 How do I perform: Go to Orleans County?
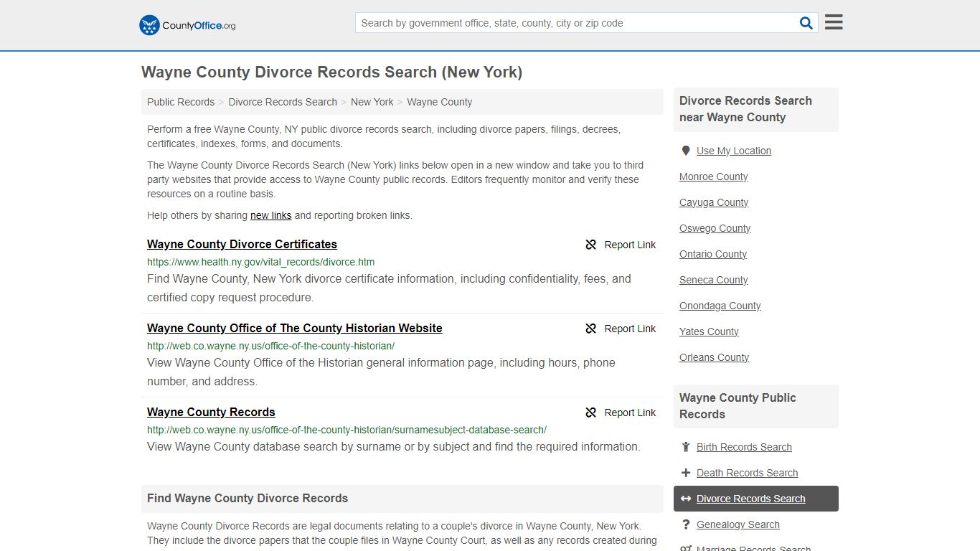pyautogui.click(x=714, y=357)
